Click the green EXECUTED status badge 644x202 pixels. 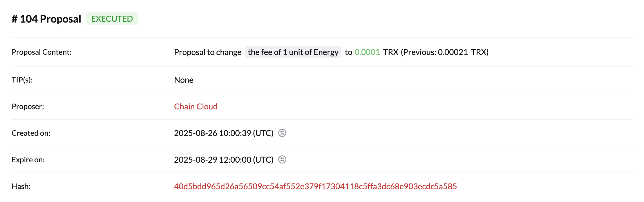[x=112, y=19]
